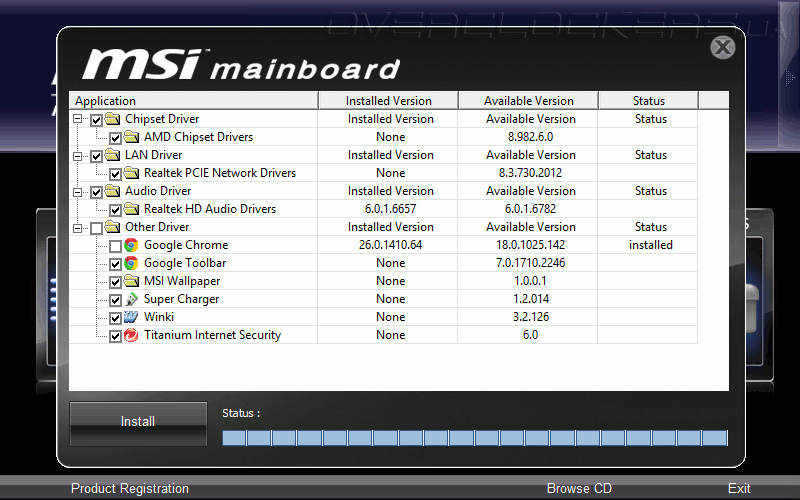800x500 pixels.
Task: Collapse the Chipset Driver tree node
Action: (x=78, y=119)
